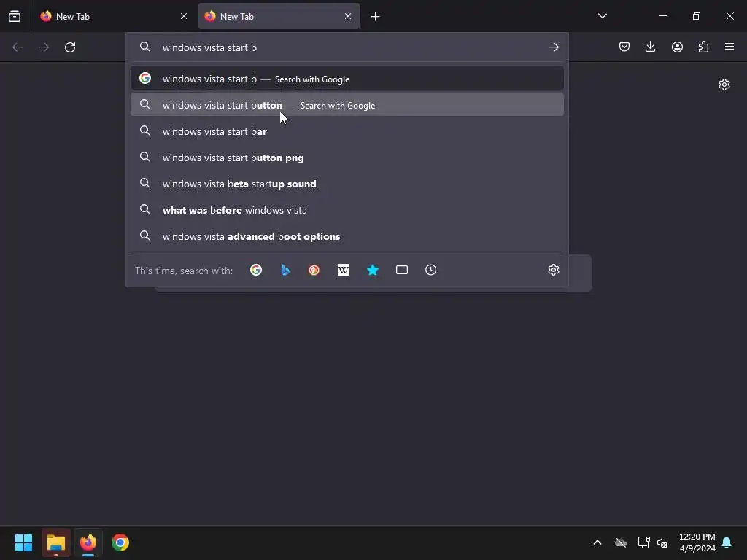Submit search with the go arrow
The image size is (747, 560).
(x=553, y=47)
